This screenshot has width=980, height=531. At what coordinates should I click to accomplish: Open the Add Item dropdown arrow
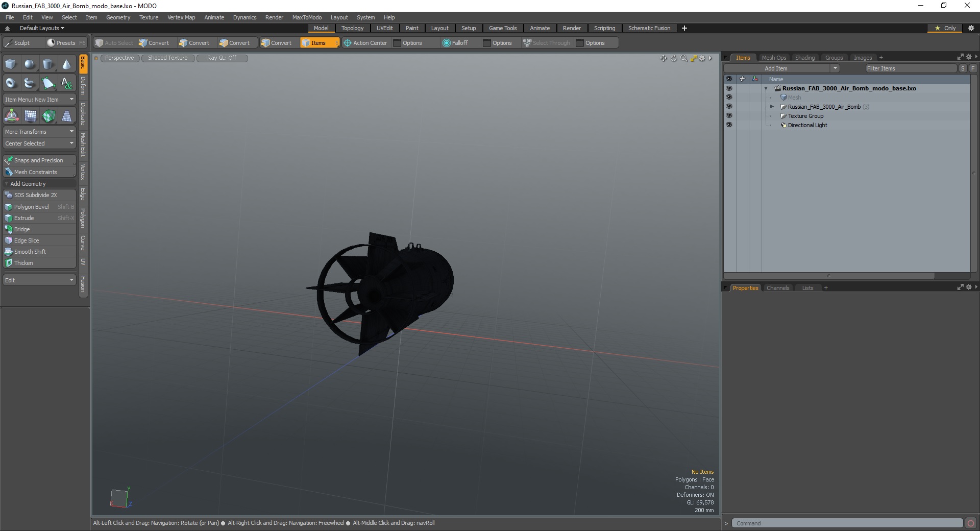click(835, 68)
